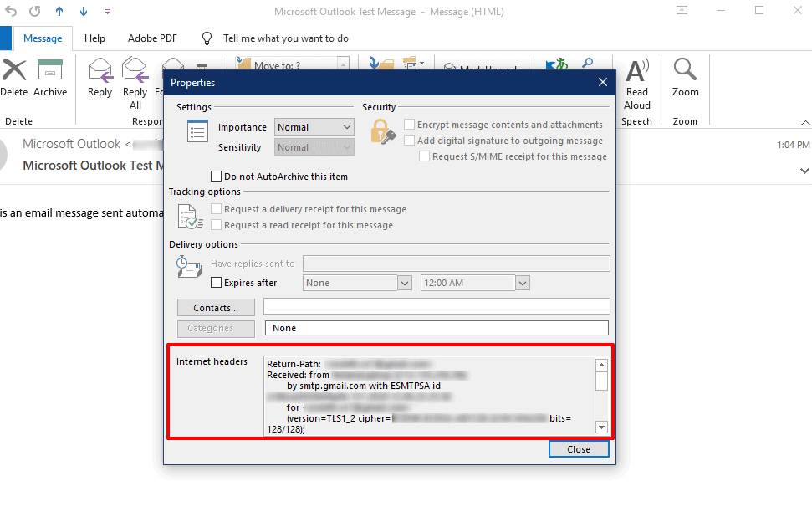
Task: Open the Importance dropdown
Action: (x=314, y=127)
